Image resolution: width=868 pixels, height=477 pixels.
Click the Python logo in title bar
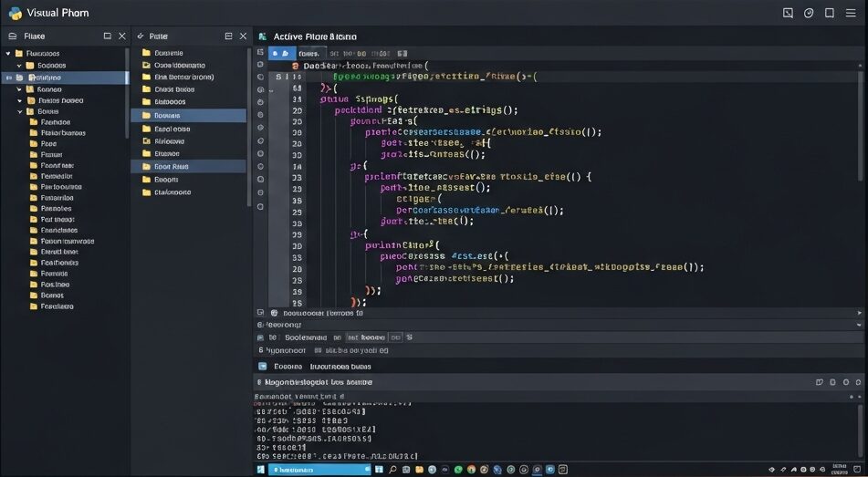click(x=15, y=13)
